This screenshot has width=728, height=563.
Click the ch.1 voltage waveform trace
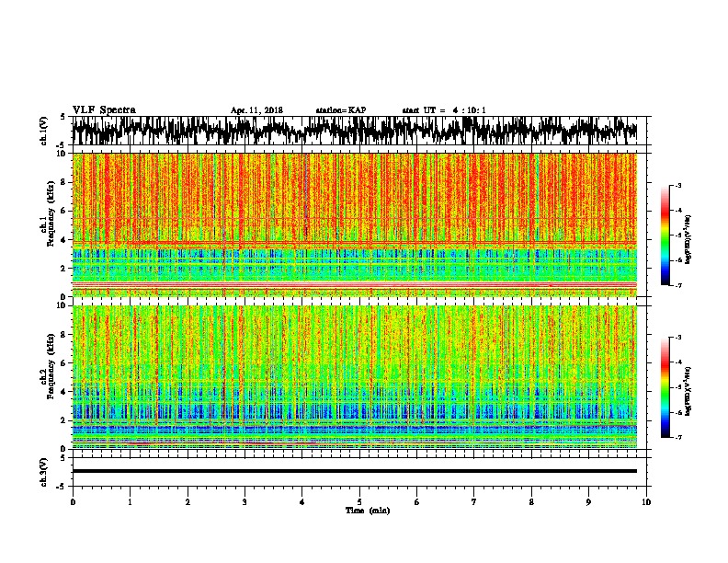pyautogui.click(x=355, y=131)
